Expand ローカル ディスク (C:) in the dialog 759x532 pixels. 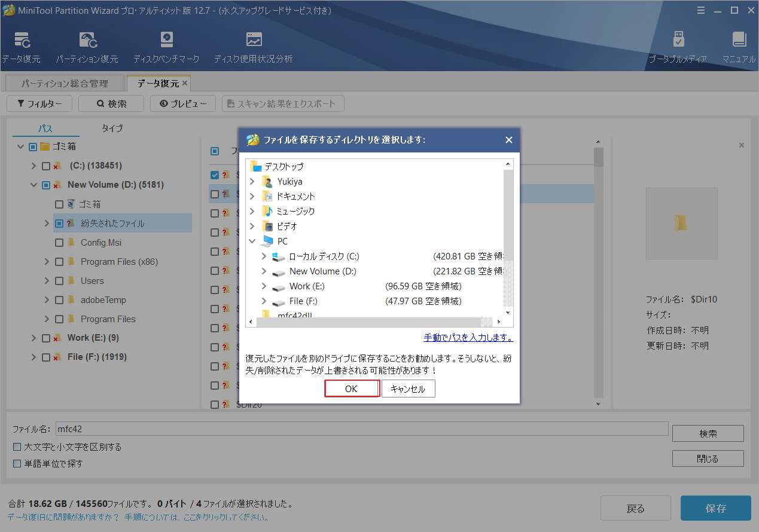(264, 256)
